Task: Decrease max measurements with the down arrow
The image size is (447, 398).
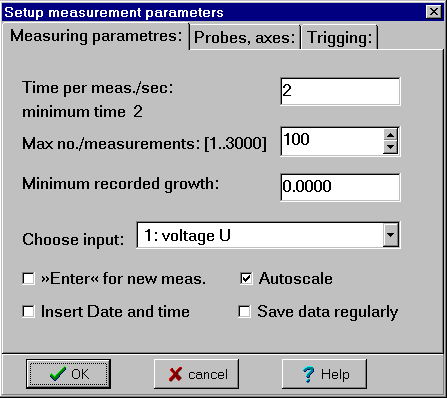Action: (x=390, y=147)
